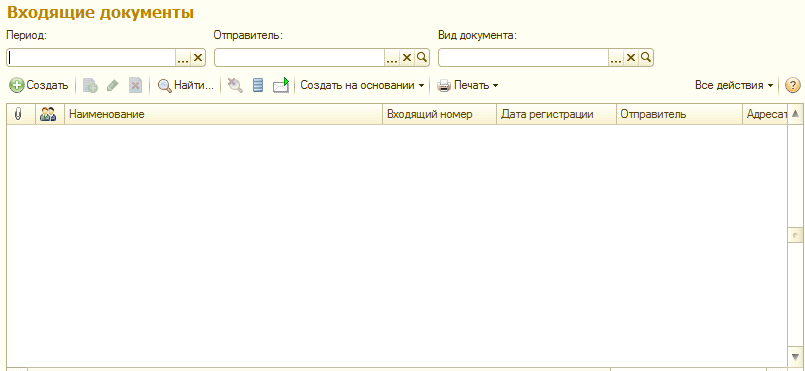Sort by the second Отправитель column header
The image size is (805, 371).
click(679, 114)
